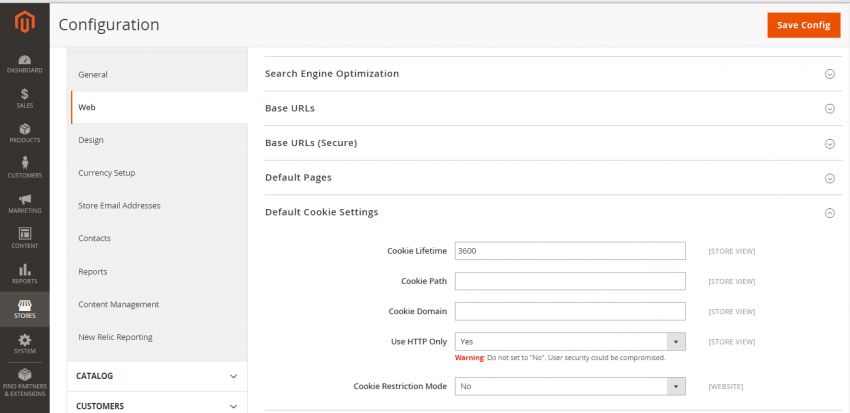Open the Stores sidebar icon

tap(24, 309)
